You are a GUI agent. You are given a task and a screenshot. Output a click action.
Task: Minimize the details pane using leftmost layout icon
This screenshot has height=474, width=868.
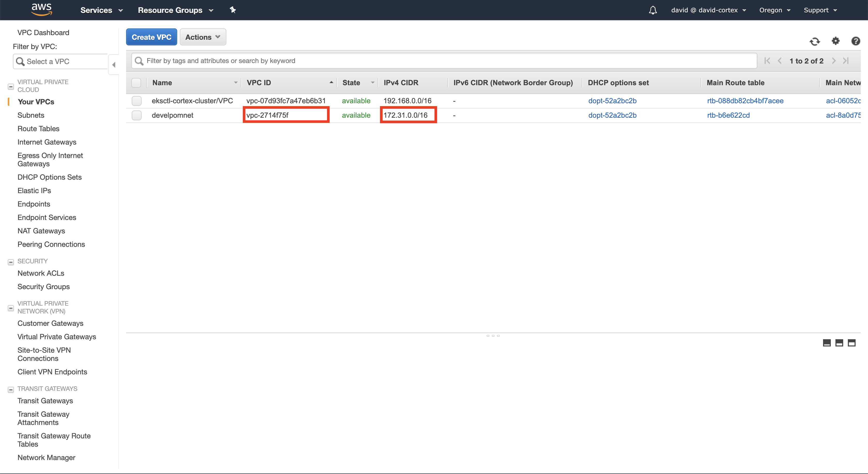[x=827, y=343]
